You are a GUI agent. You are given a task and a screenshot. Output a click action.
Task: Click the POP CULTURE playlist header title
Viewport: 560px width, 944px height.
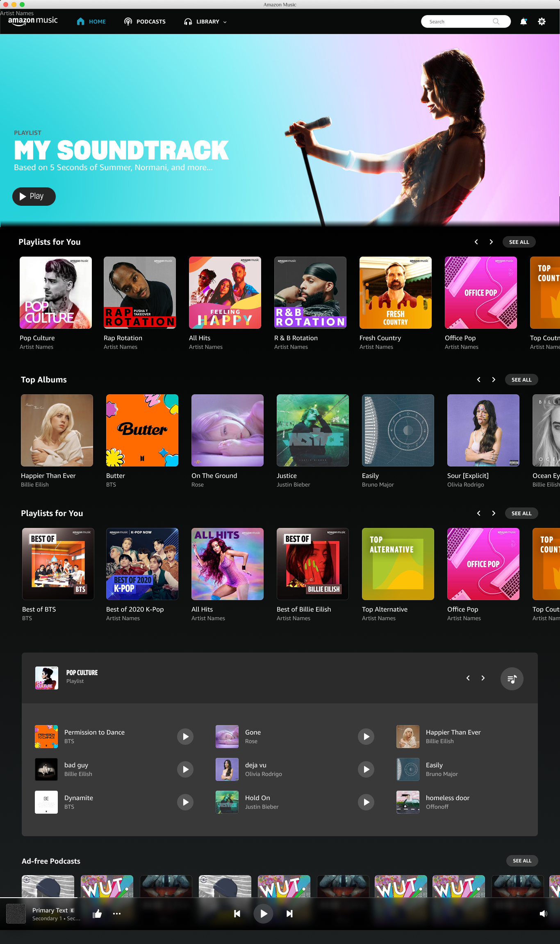pyautogui.click(x=82, y=673)
